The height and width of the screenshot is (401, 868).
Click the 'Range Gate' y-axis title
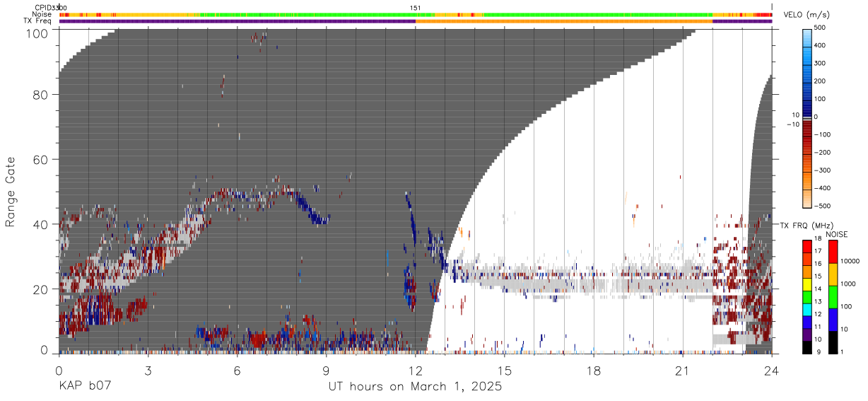[x=11, y=192]
